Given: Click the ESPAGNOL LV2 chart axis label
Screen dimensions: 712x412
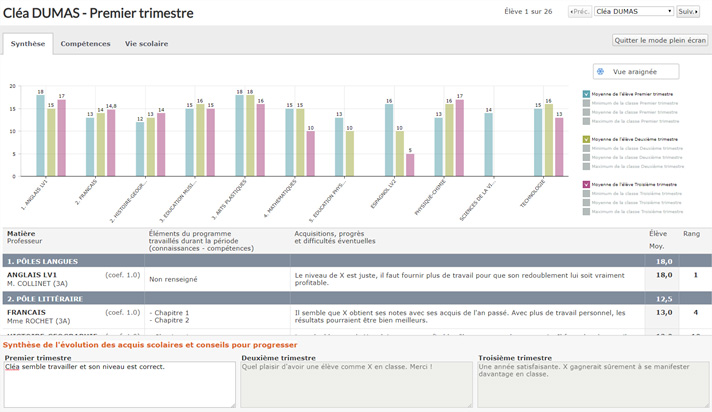Looking at the screenshot, I should coord(384,194).
